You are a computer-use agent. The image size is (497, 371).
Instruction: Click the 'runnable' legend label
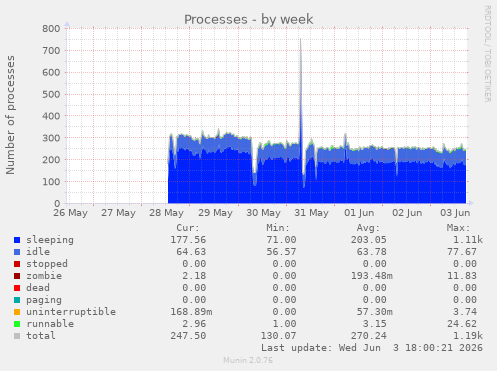(x=50, y=324)
